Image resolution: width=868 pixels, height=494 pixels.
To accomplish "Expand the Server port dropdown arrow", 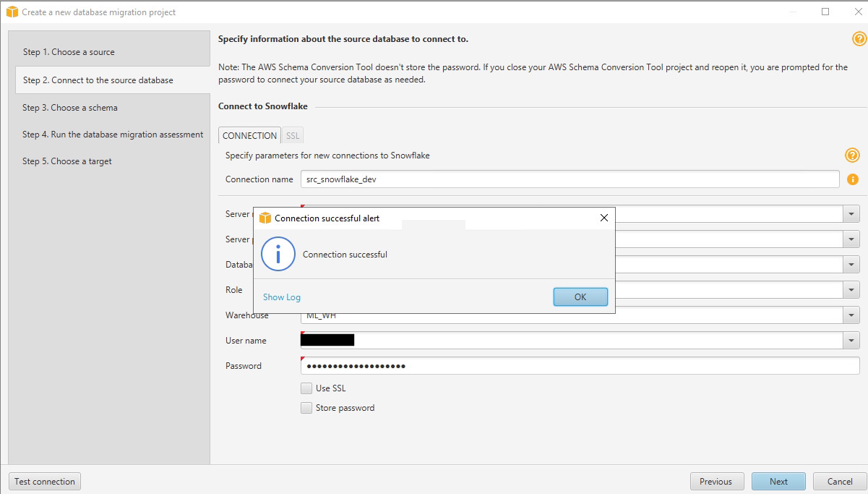I will [851, 239].
